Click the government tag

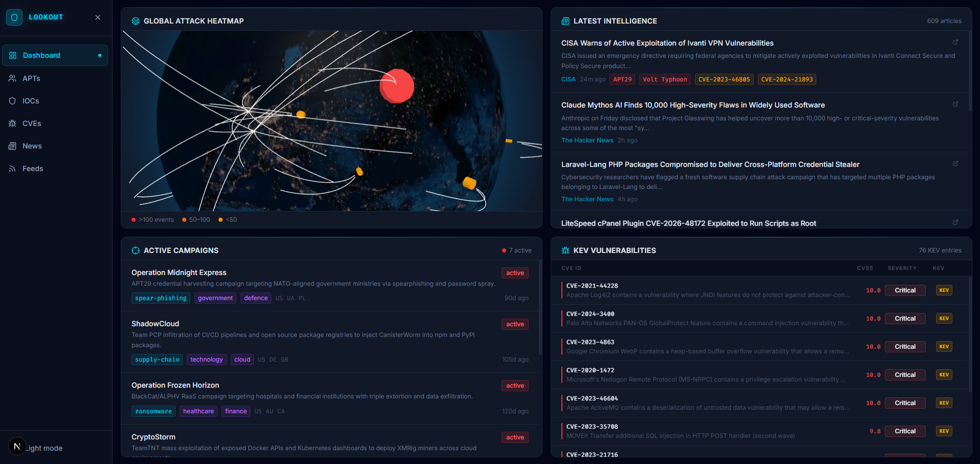(x=215, y=298)
